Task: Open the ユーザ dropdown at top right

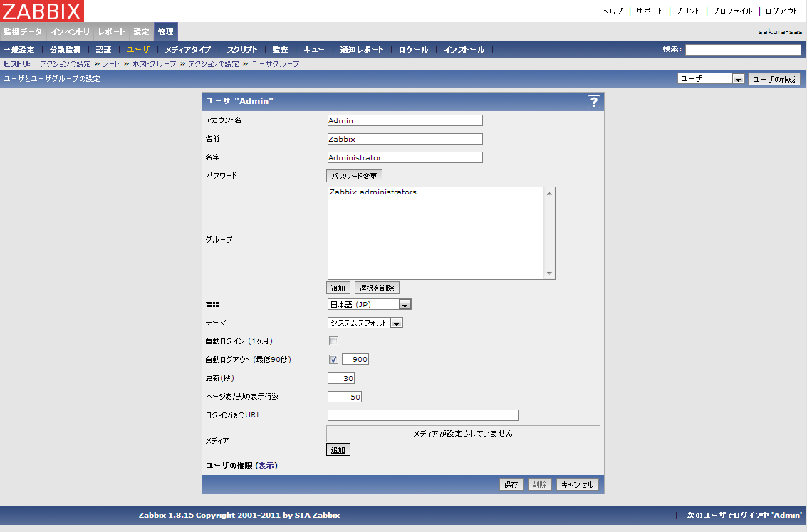Action: tap(710, 79)
